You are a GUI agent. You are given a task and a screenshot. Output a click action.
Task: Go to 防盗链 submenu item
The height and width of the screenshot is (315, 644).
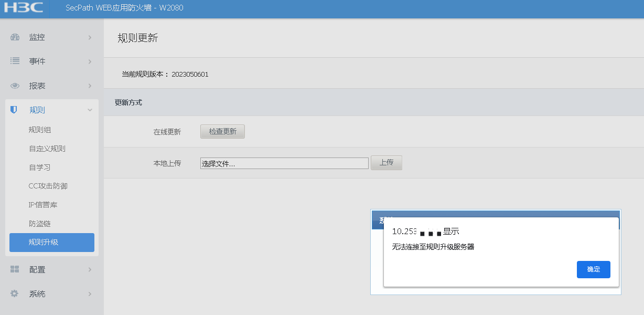(x=40, y=224)
